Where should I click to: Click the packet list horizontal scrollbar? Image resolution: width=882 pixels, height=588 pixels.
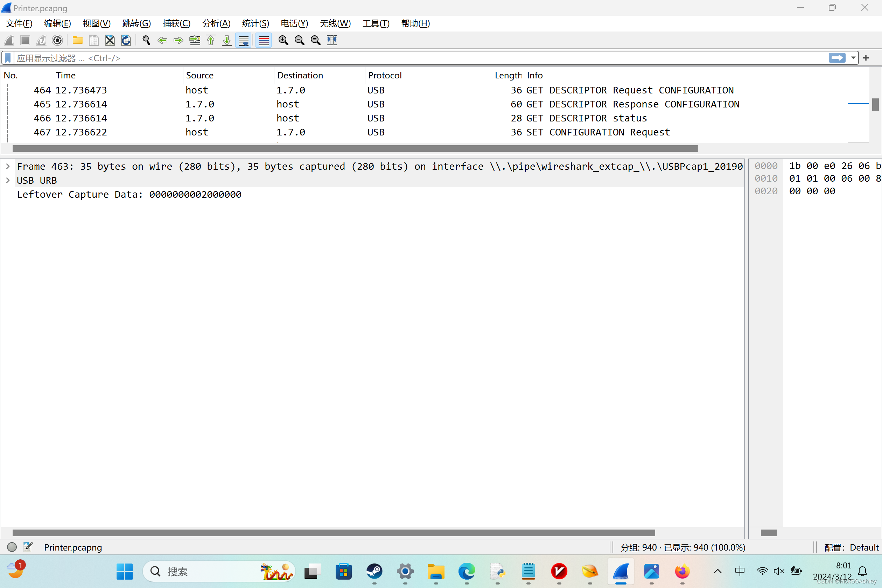[x=355, y=149]
